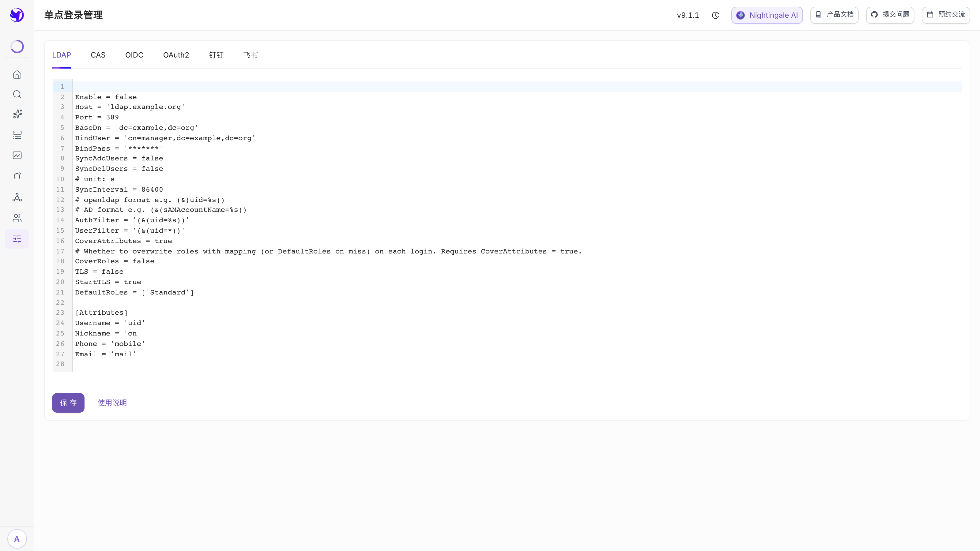The width and height of the screenshot is (980, 551).
Task: Switch to the OIDC tab
Action: click(134, 55)
